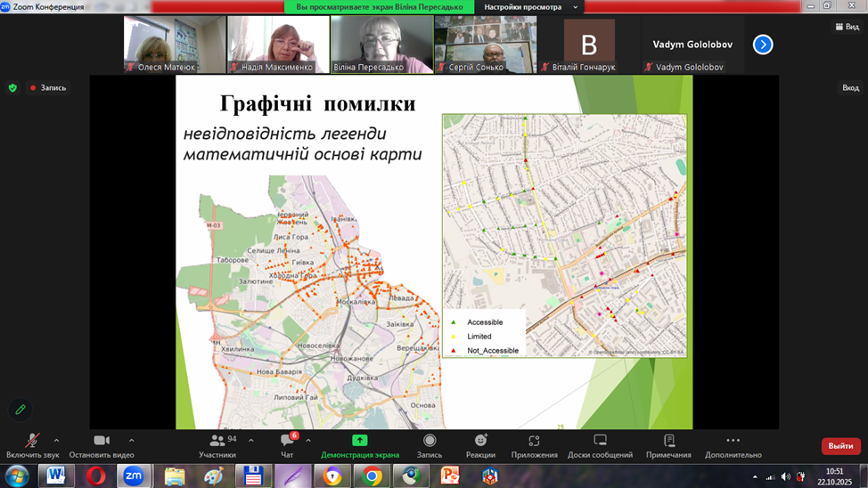The image size is (868, 488).
Task: Open the Чат chat panel
Action: (x=287, y=442)
